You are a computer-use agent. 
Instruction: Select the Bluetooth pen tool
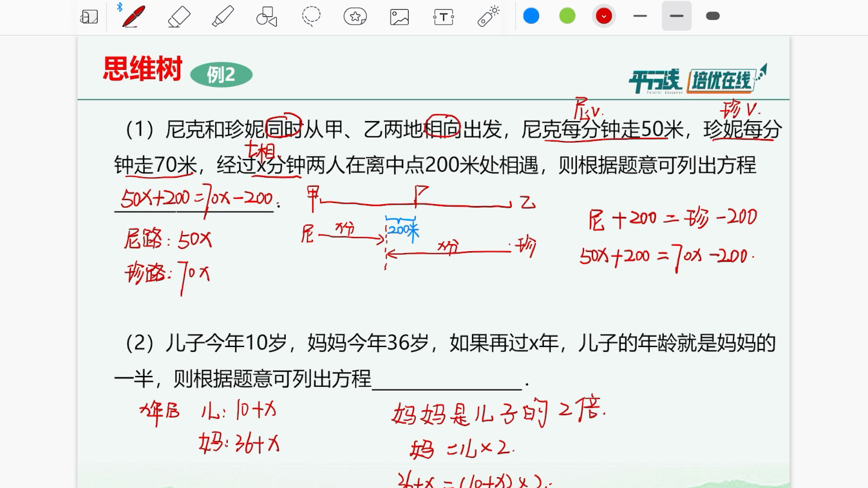point(133,16)
